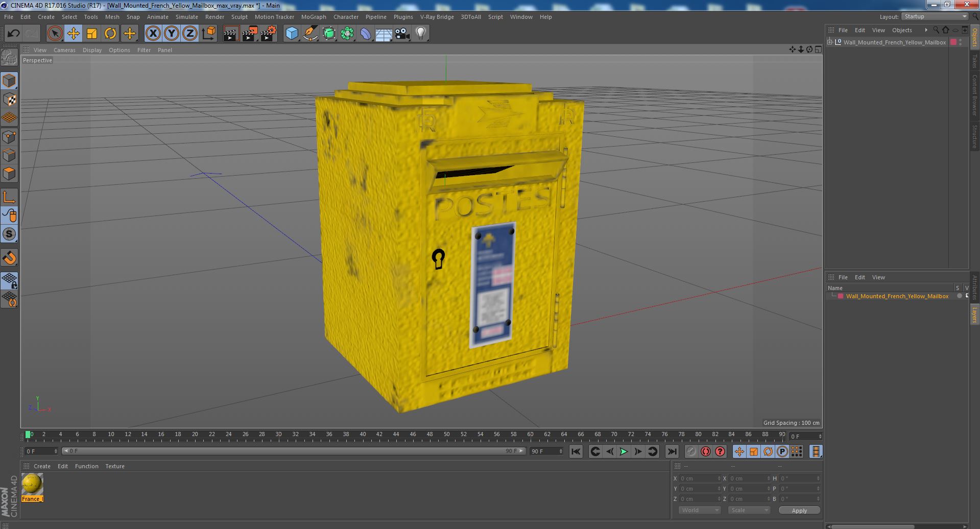Screen dimensions: 980x529
Task: Open the Scale mode dropdown
Action: pyautogui.click(x=749, y=510)
